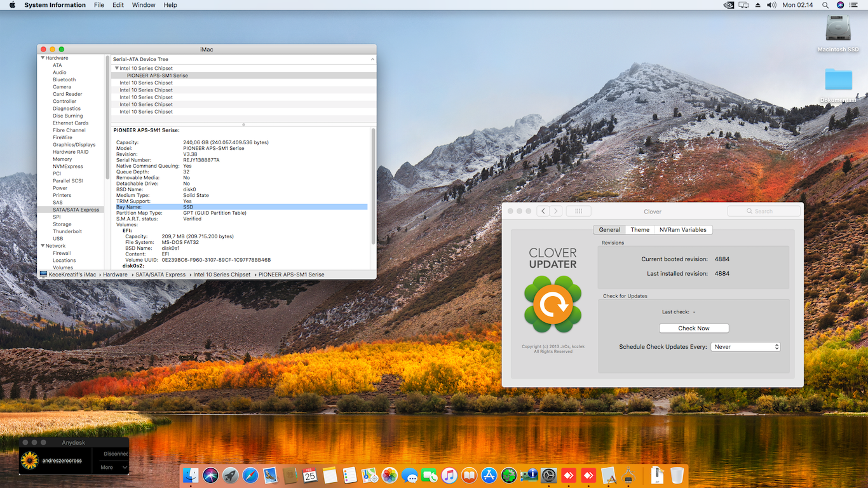868x488 pixels.
Task: Open Trash in the Dock
Action: [x=677, y=475]
